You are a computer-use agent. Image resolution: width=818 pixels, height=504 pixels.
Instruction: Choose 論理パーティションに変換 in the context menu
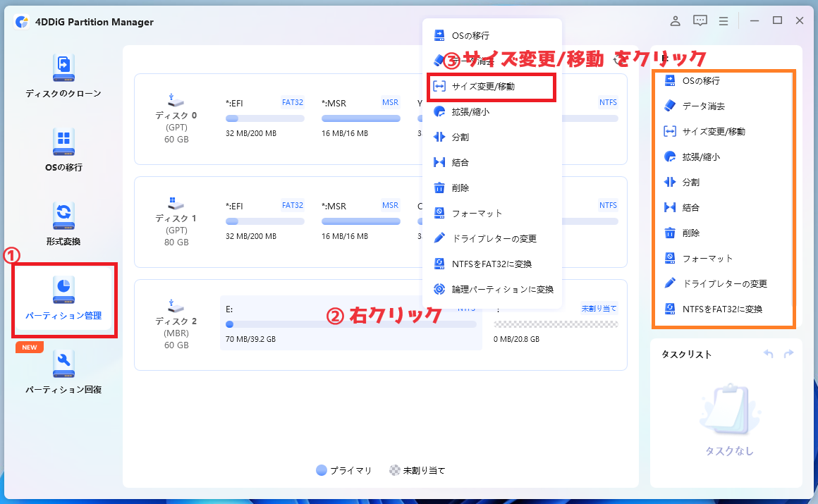(x=492, y=289)
